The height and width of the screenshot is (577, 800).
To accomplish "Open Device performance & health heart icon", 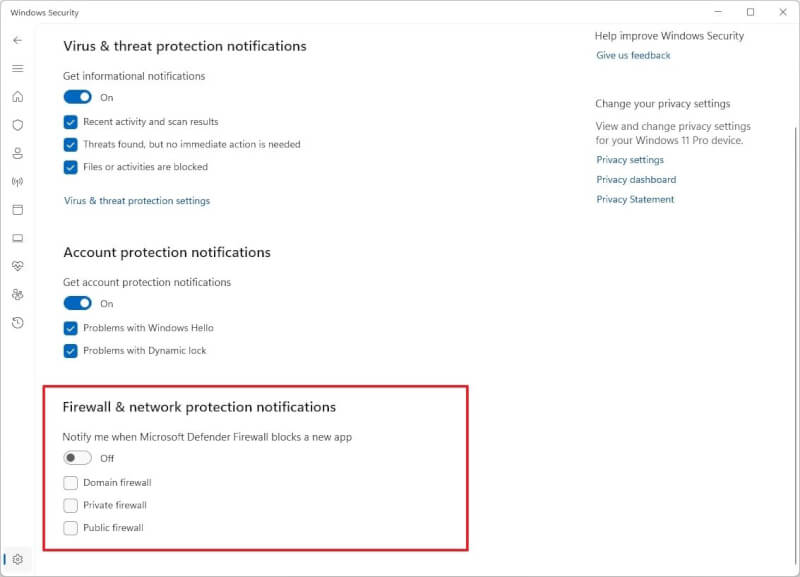I will point(17,266).
